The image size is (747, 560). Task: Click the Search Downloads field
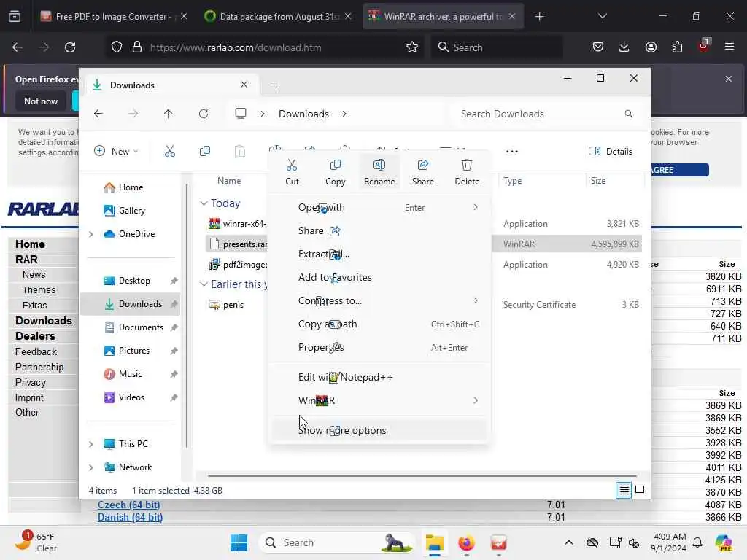click(x=546, y=114)
